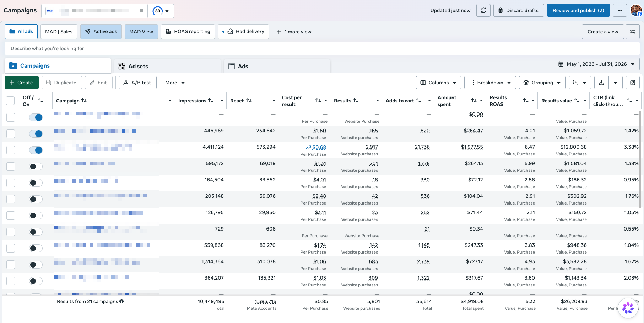Click Review and publish (2)

click(x=578, y=10)
